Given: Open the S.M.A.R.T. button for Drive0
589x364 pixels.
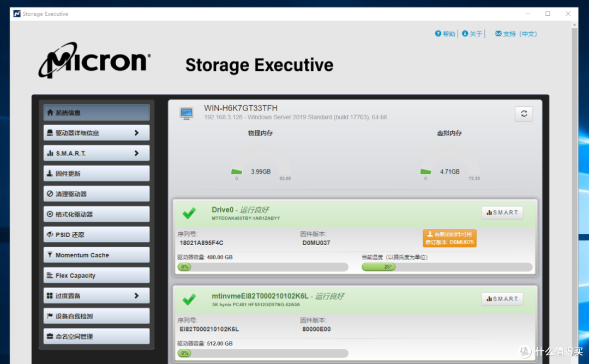Looking at the screenshot, I should pos(502,213).
